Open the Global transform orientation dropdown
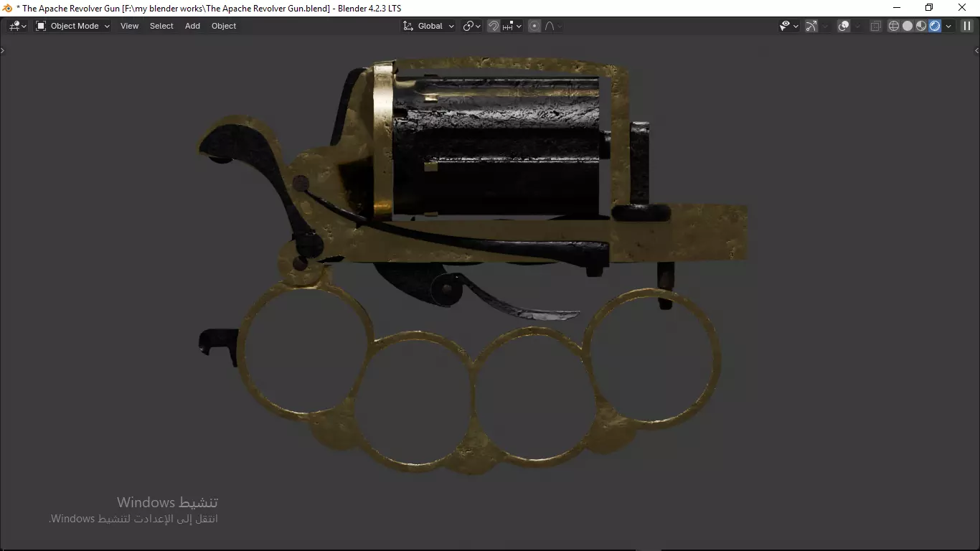 pos(428,26)
